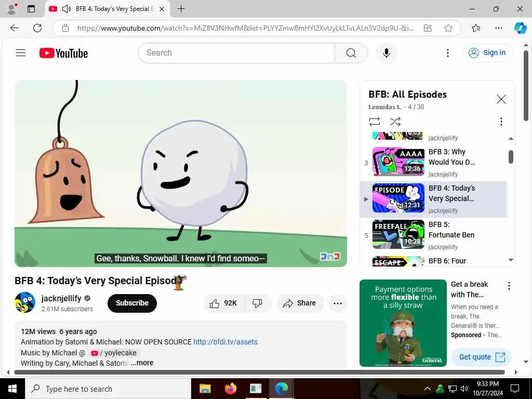Screen dimensions: 532x399
Task: Open the volume control in tray
Action: (464, 389)
